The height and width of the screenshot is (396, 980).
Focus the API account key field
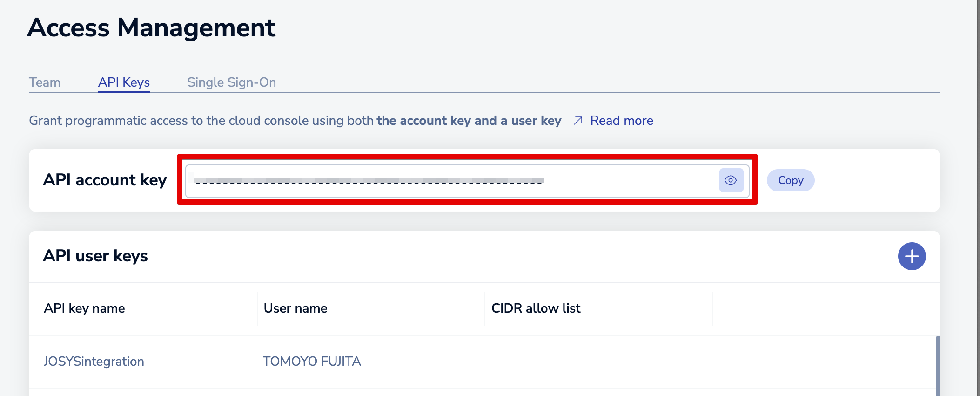click(x=451, y=180)
